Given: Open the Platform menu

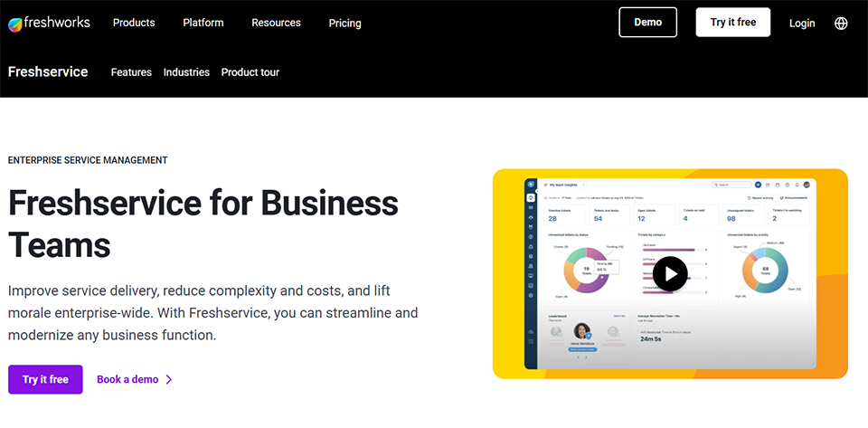Looking at the screenshot, I should [203, 23].
